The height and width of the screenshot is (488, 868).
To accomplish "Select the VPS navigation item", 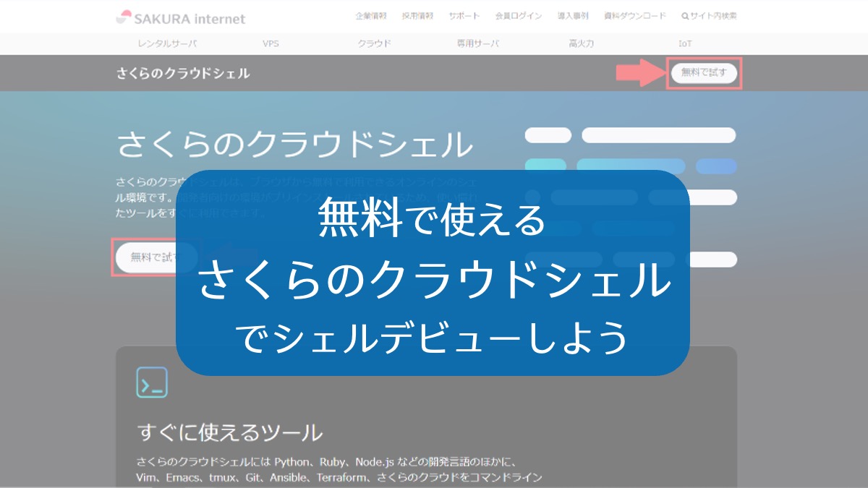I will click(271, 43).
